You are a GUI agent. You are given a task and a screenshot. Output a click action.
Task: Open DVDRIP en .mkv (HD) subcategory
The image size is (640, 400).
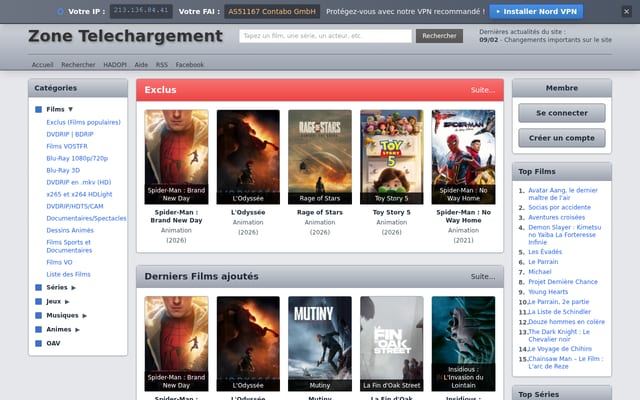point(79,182)
